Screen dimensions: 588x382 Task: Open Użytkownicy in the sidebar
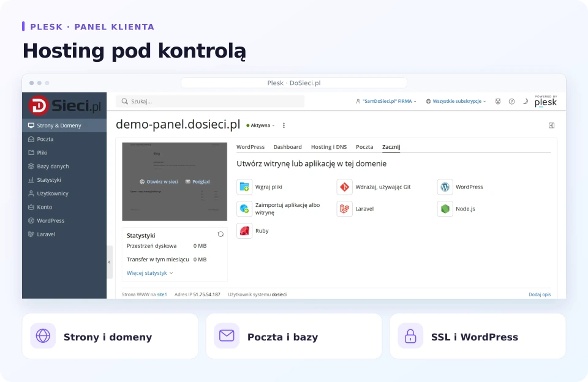point(64,193)
